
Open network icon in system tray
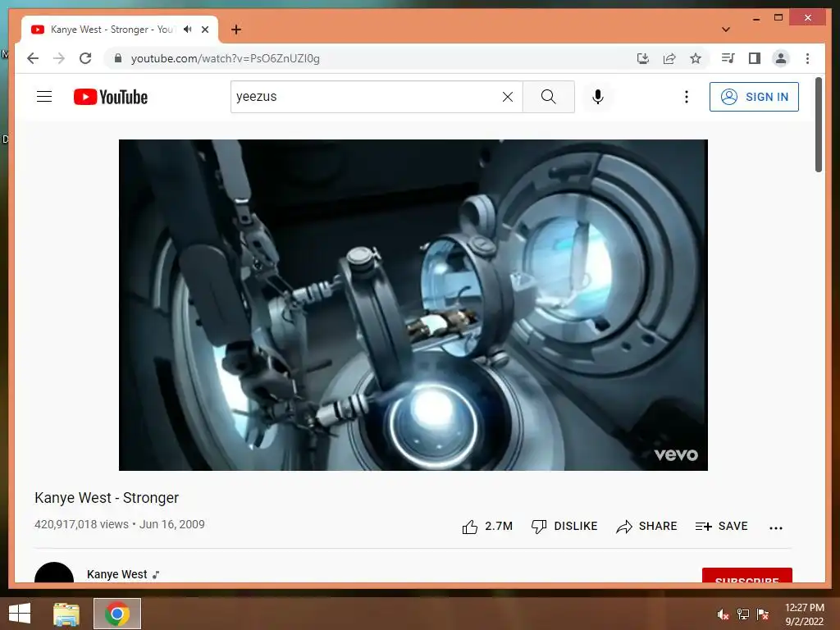[x=743, y=614]
